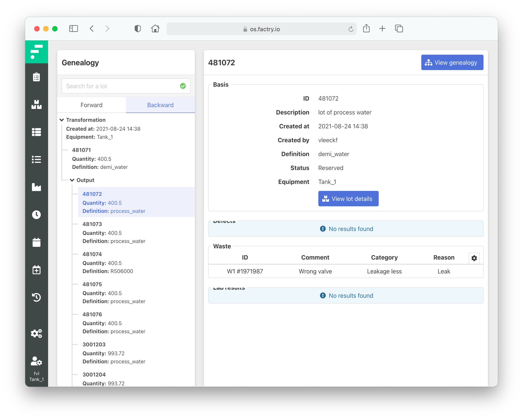Click the table list icon in the sidebar
The width and height of the screenshot is (523, 420).
click(36, 132)
